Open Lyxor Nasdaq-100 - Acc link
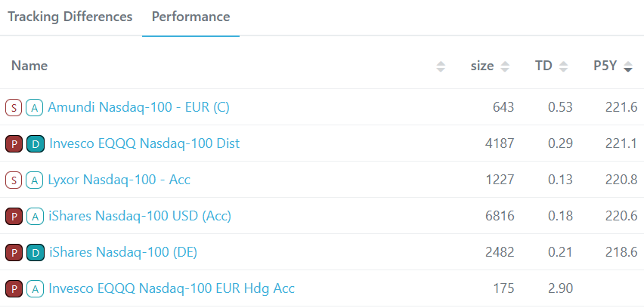644x308 pixels. (119, 180)
